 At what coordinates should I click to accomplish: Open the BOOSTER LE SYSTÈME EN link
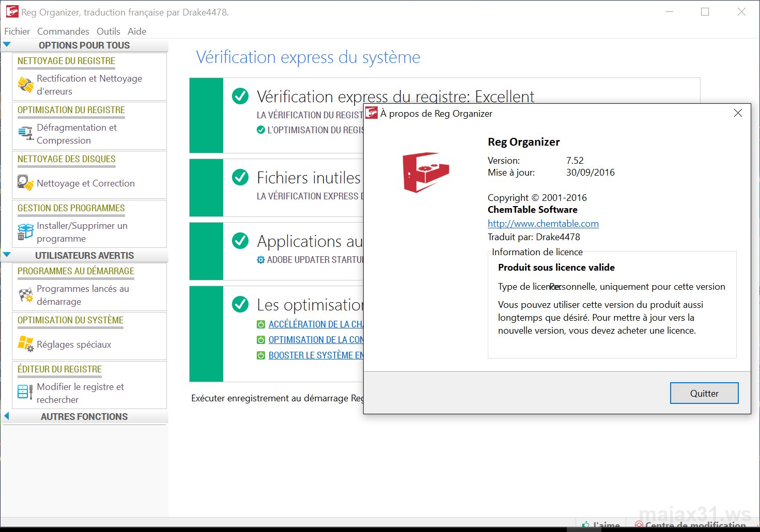click(x=316, y=355)
